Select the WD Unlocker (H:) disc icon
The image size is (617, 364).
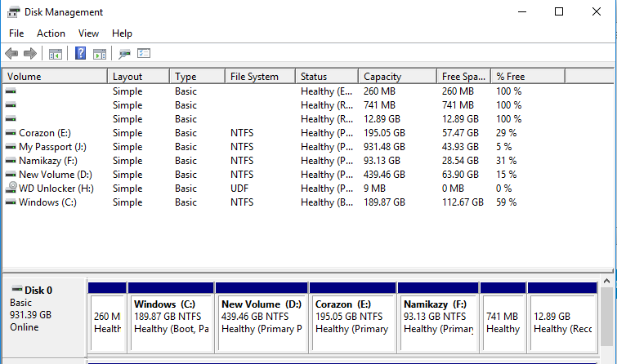[11, 189]
